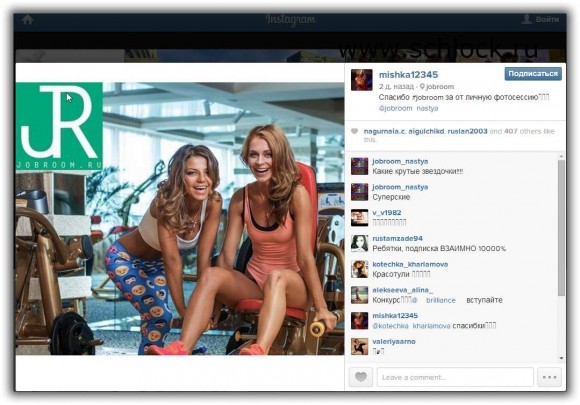The image size is (580, 405).
Task: Open jobroom_nastya avatar on first comment
Action: click(x=360, y=166)
